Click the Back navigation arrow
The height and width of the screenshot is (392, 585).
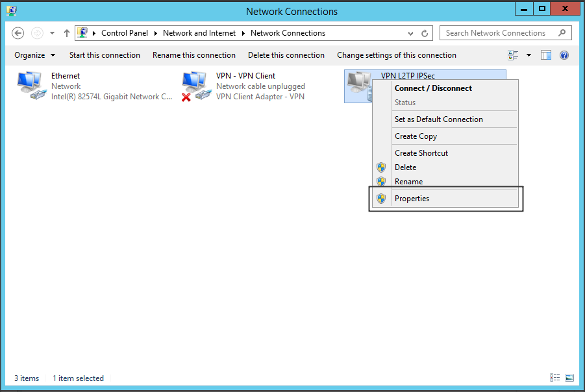click(18, 33)
